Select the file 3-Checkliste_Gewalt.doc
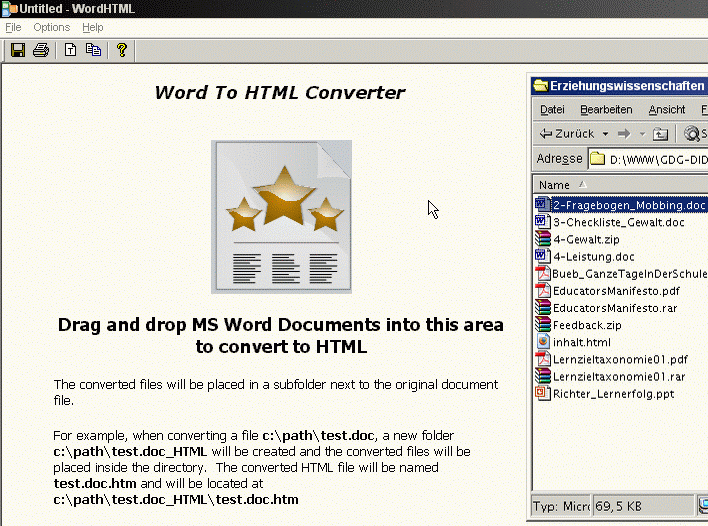 (618, 222)
